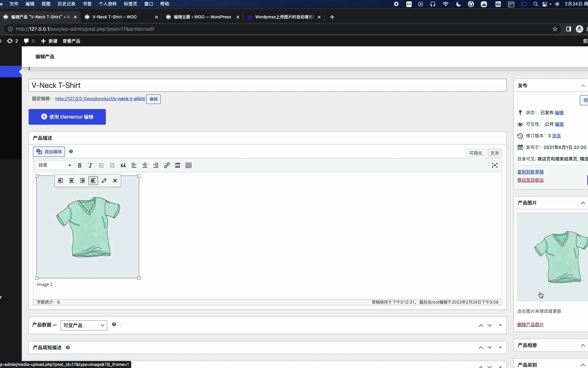Copy product to a new draft
The image size is (588, 368).
(x=530, y=172)
